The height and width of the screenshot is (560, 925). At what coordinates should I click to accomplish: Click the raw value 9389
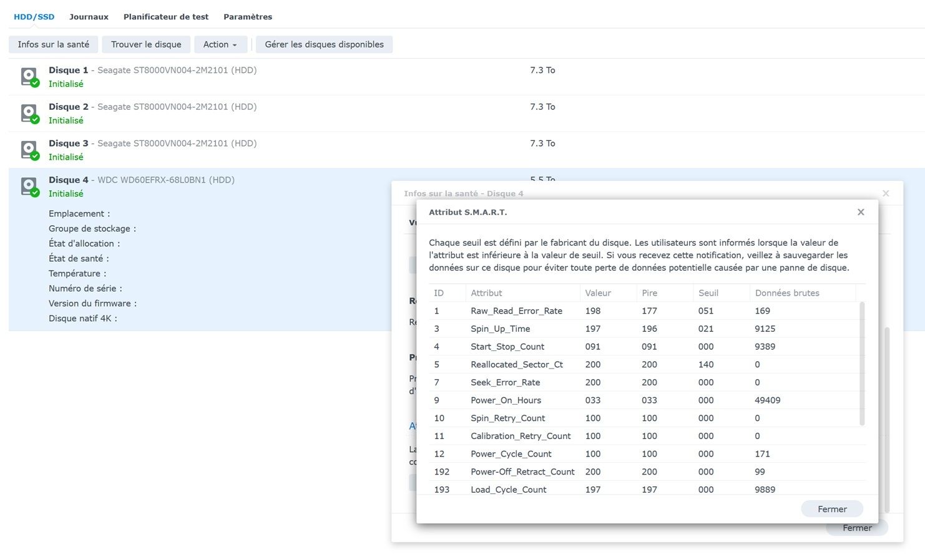pos(765,347)
